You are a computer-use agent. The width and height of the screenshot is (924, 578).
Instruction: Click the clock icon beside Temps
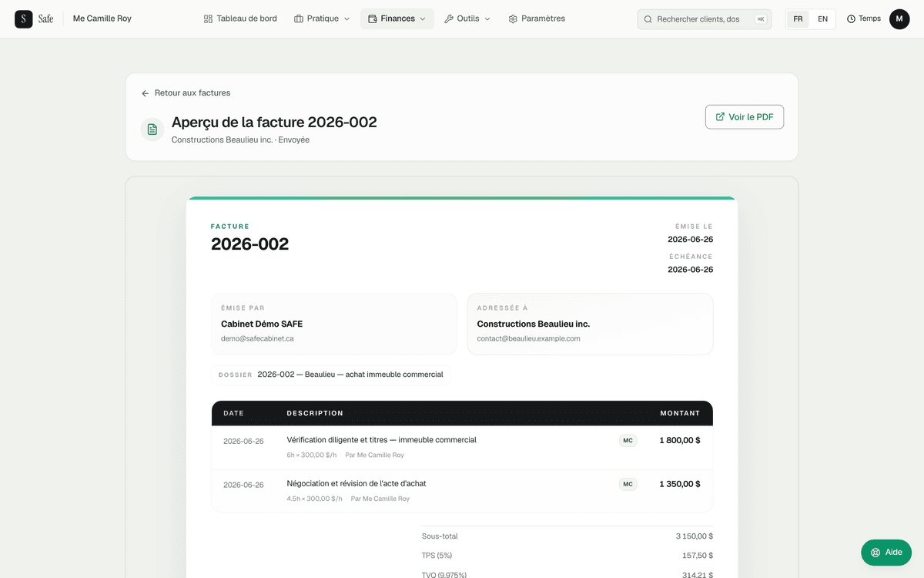851,19
